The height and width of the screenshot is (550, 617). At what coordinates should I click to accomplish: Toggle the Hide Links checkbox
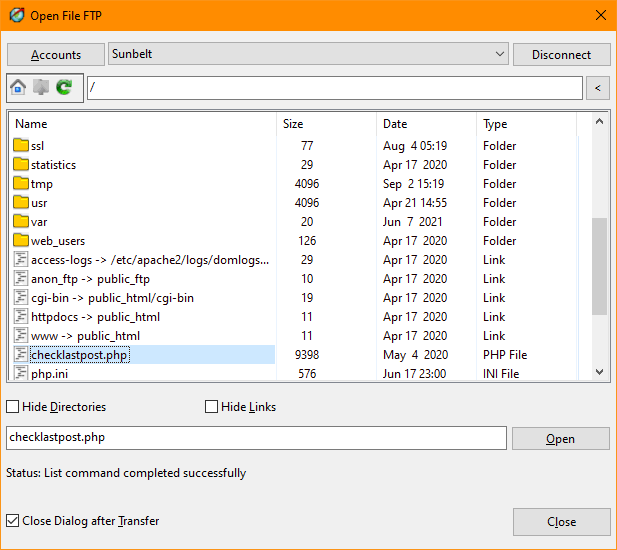211,406
